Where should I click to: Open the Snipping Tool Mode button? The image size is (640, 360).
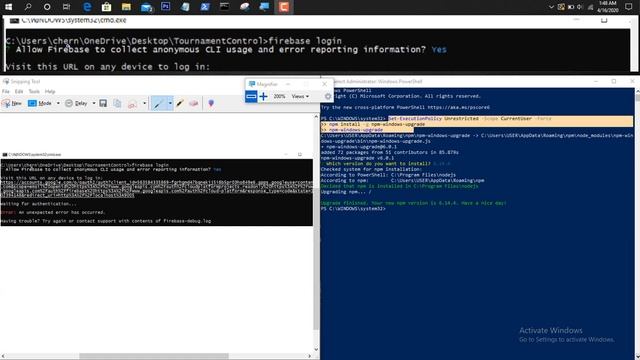click(x=40, y=104)
